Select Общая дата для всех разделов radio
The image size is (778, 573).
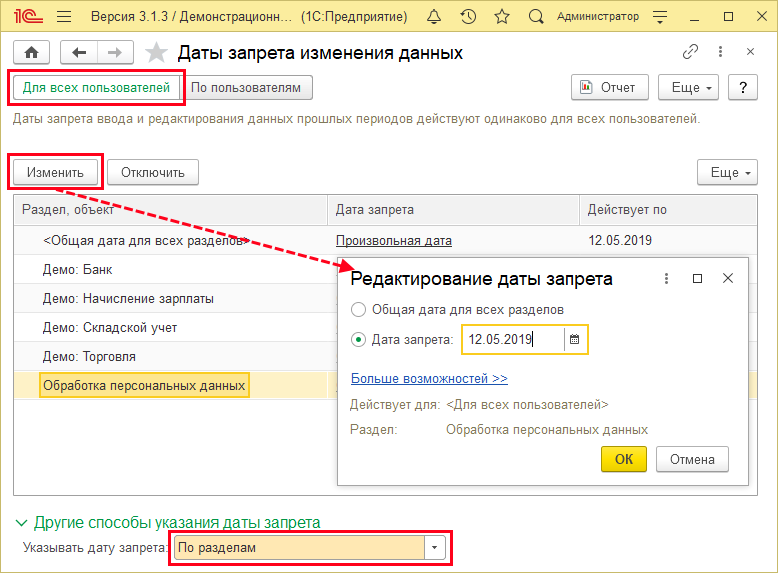pos(358,310)
